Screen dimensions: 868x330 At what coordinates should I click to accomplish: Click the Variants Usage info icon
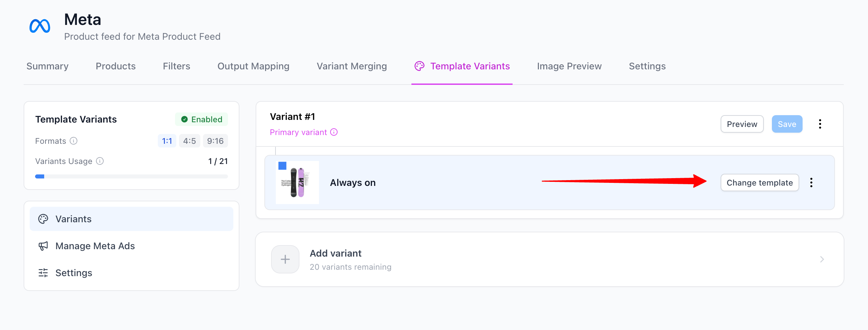[100, 161]
